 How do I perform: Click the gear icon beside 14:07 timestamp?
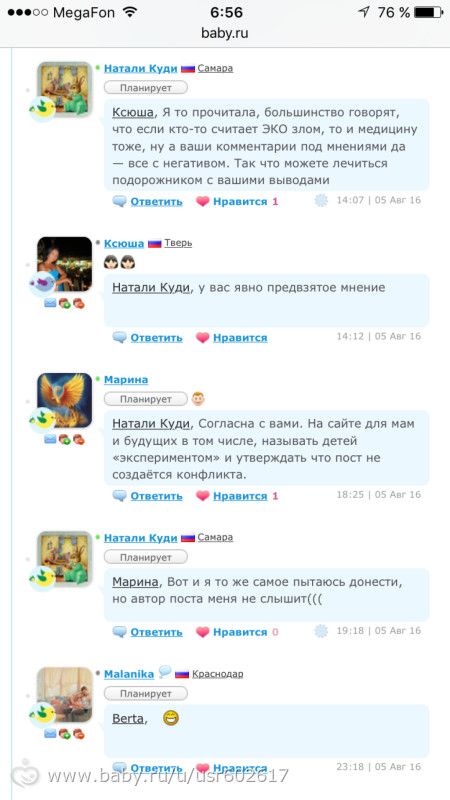[321, 201]
